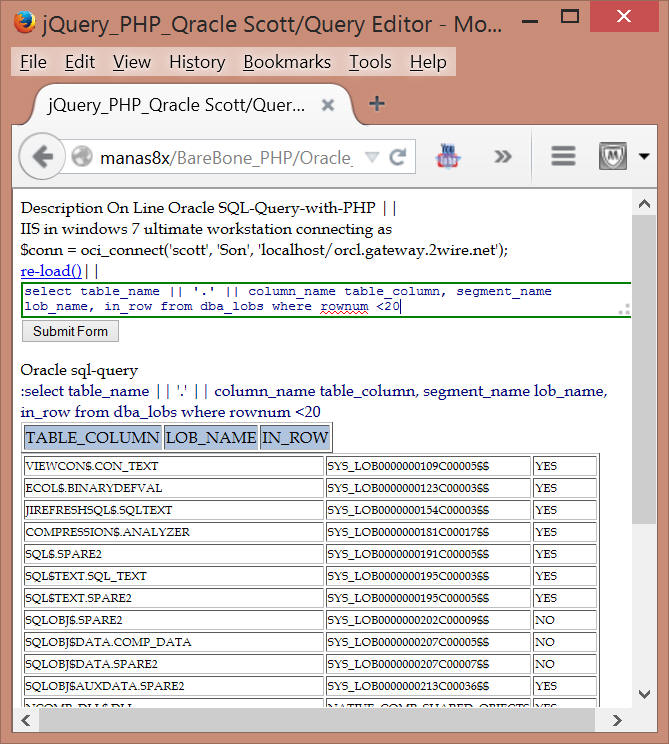
Task: Select the jQuery_PHP_Oracle Scott browser tab
Action: point(175,105)
